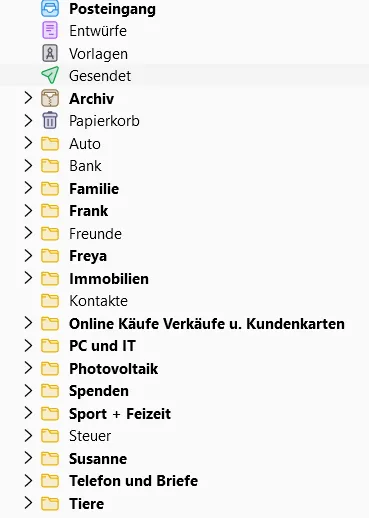Select the Telefon und Briefe folder
This screenshot has width=369, height=518.
[x=133, y=481]
